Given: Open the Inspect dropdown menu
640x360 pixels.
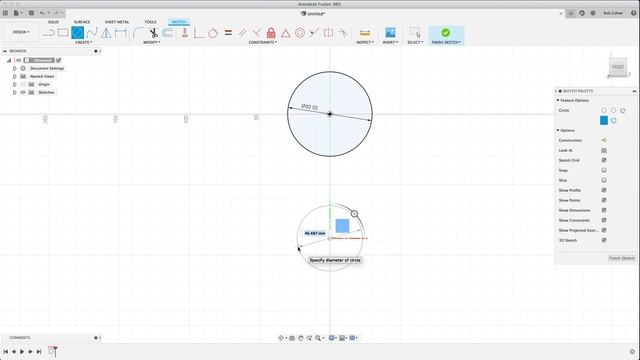Looking at the screenshot, I should click(365, 42).
